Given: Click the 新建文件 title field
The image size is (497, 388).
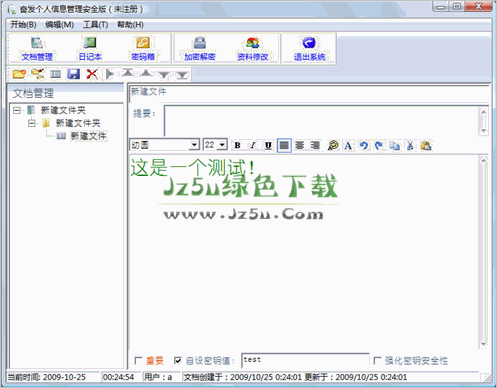Looking at the screenshot, I should click(308, 93).
